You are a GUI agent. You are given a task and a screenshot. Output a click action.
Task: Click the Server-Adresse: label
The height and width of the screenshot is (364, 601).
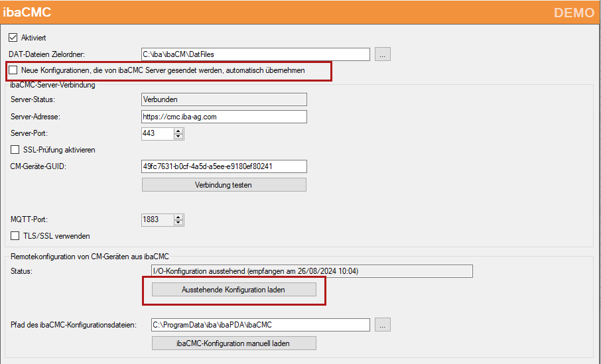[35, 117]
